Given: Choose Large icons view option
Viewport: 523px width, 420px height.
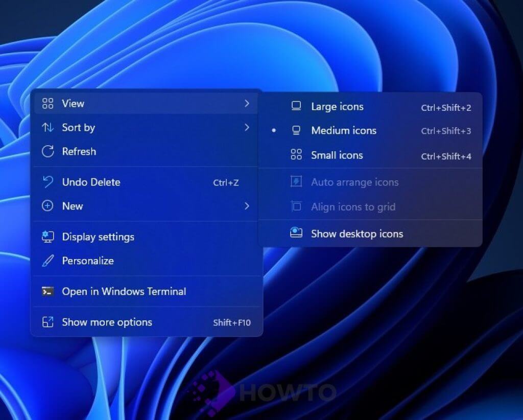Looking at the screenshot, I should coord(370,107).
